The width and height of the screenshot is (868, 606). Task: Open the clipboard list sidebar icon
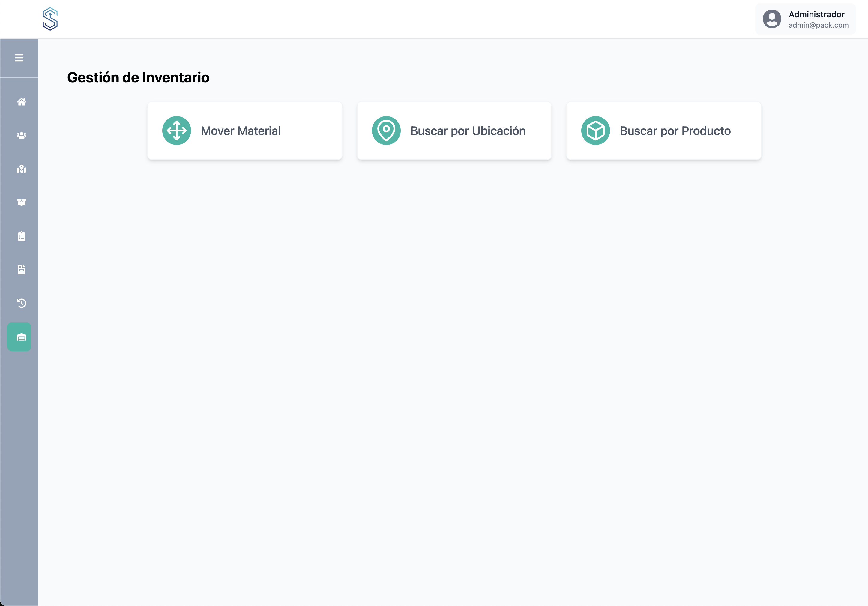click(22, 236)
